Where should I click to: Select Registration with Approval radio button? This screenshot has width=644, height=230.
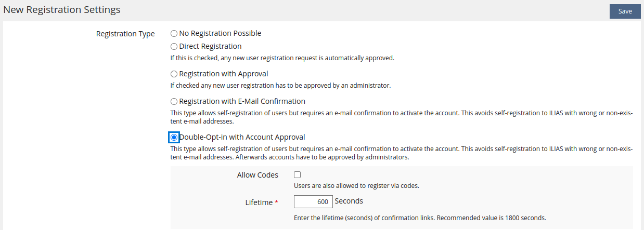(x=174, y=74)
